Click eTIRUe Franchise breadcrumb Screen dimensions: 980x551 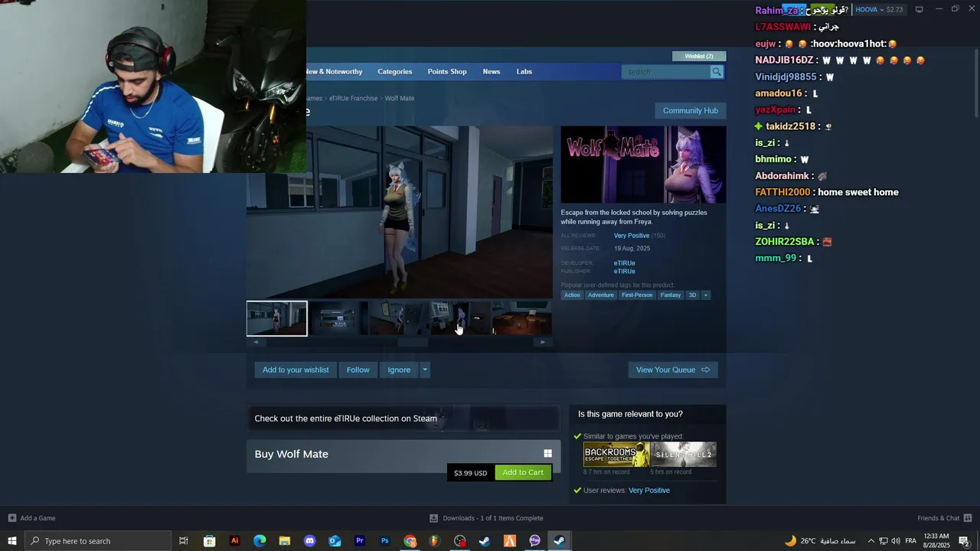[x=353, y=99]
